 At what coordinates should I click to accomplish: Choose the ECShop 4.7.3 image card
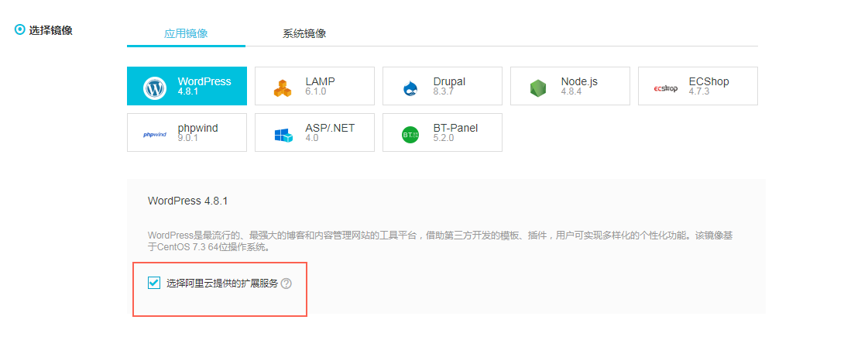click(x=698, y=86)
